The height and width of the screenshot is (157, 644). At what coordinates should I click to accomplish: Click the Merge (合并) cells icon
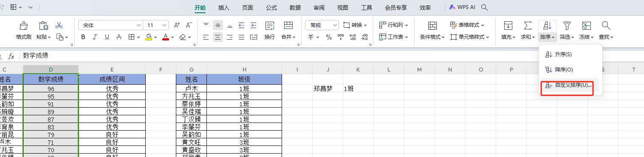coord(288,26)
